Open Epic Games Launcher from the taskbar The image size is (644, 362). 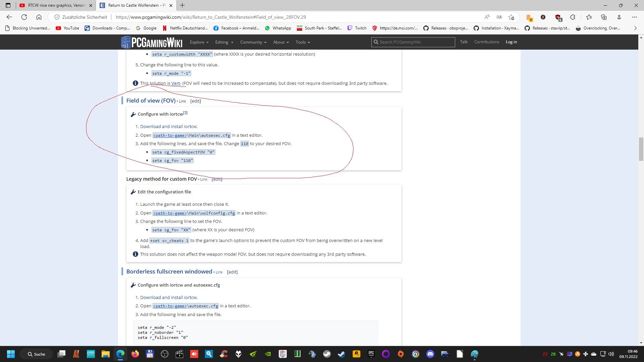pos(371,354)
